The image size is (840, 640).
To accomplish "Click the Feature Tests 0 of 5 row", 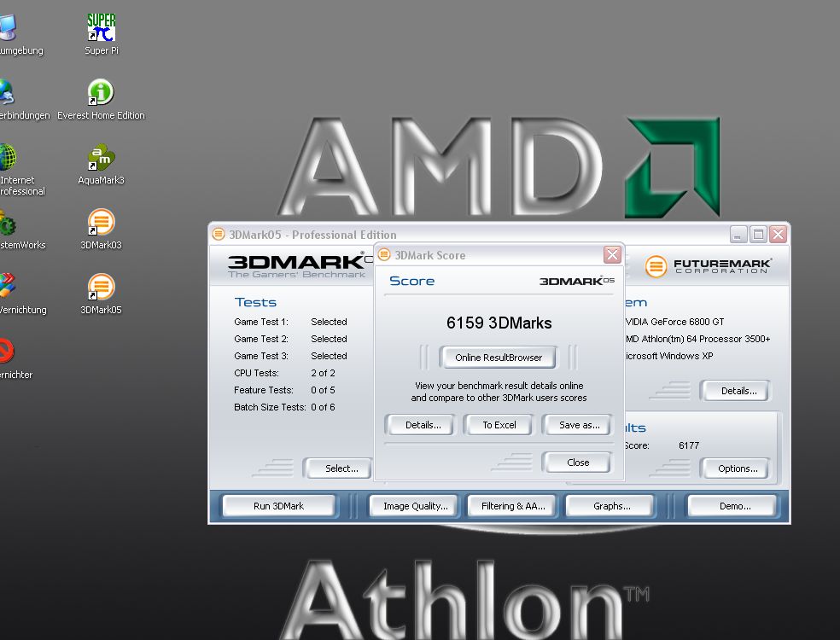I will pos(284,391).
